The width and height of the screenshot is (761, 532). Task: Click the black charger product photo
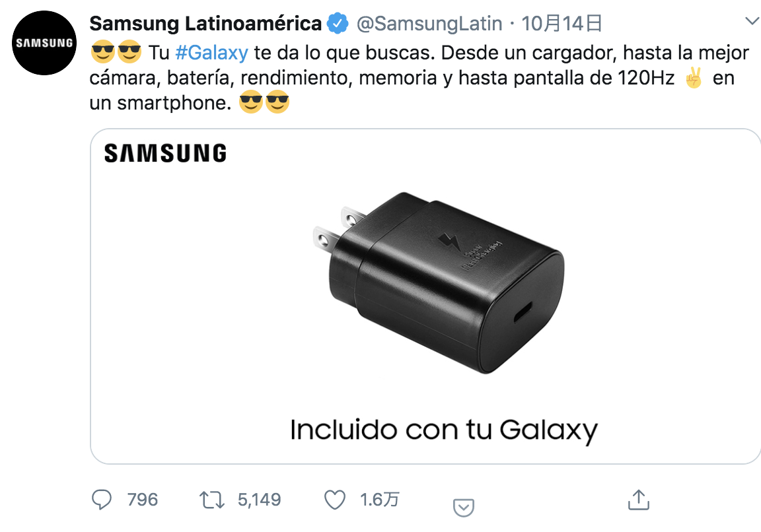[439, 283]
